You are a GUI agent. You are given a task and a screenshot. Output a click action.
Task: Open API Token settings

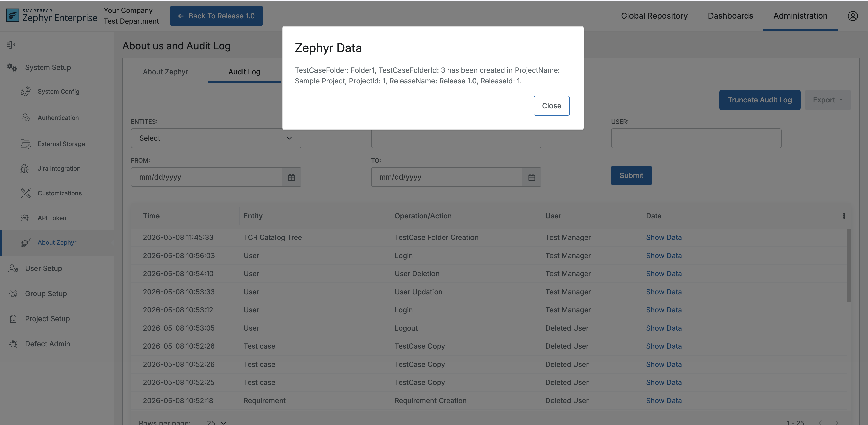(52, 218)
